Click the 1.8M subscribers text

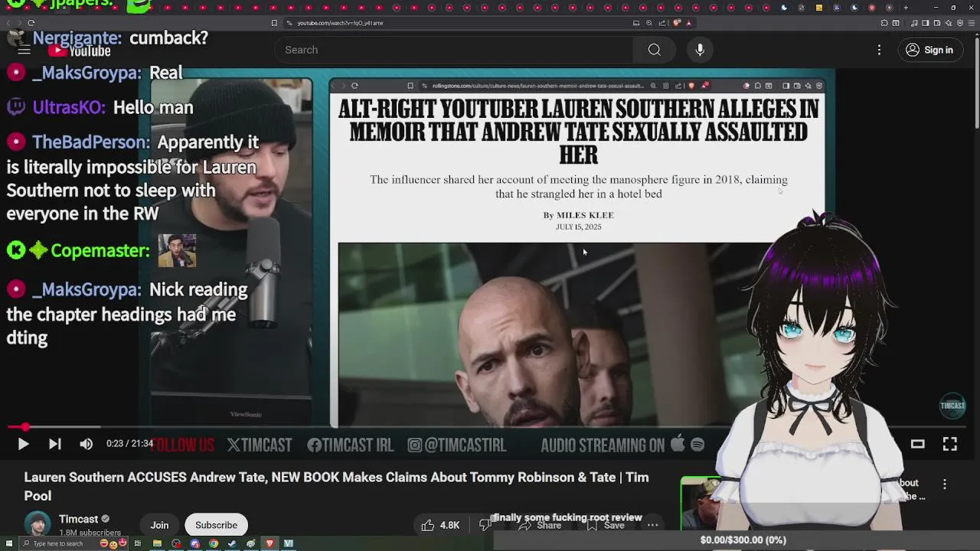[90, 533]
